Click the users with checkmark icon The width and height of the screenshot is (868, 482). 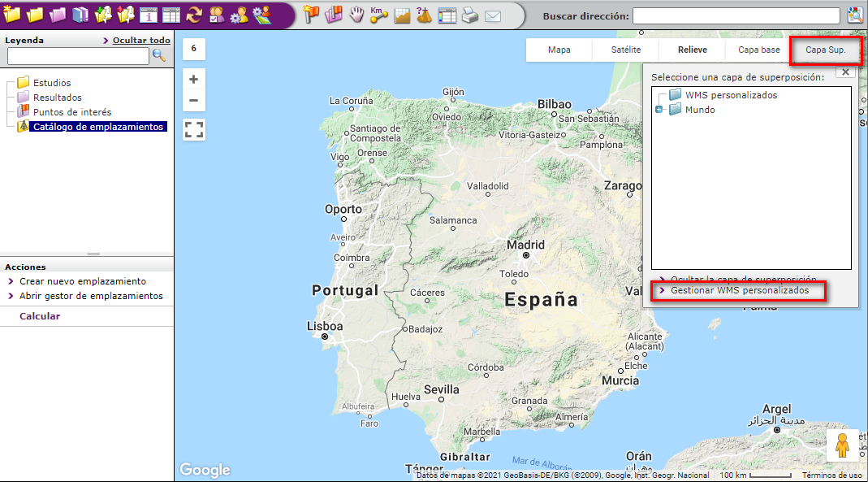pyautogui.click(x=217, y=15)
